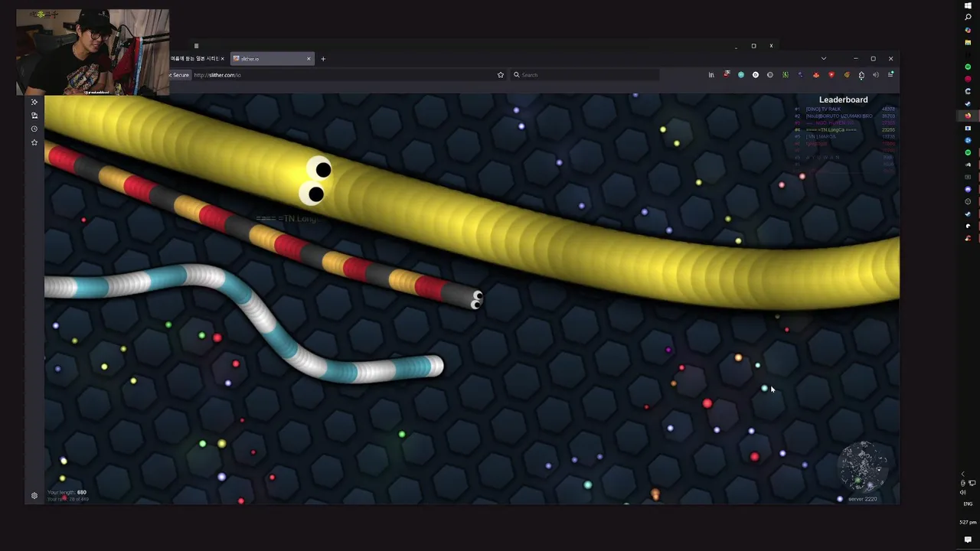Click the minimap in the corner
980x551 pixels.
coord(863,466)
